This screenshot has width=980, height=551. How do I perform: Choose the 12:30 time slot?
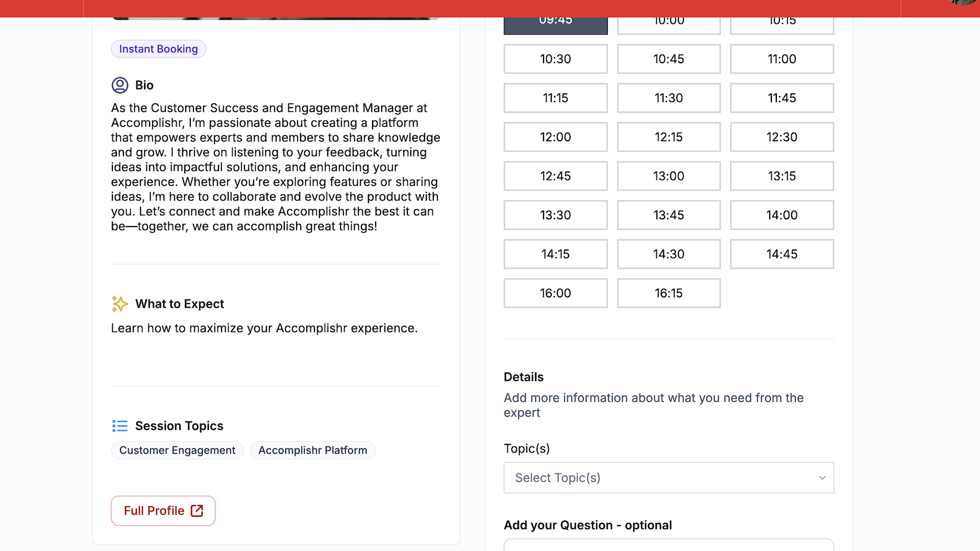(782, 137)
